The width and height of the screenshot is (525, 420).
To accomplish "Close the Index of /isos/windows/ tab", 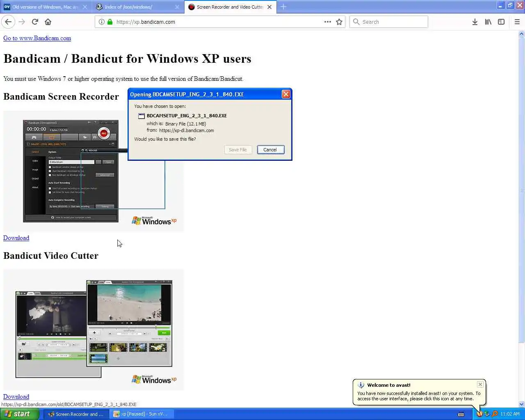I will (x=177, y=7).
